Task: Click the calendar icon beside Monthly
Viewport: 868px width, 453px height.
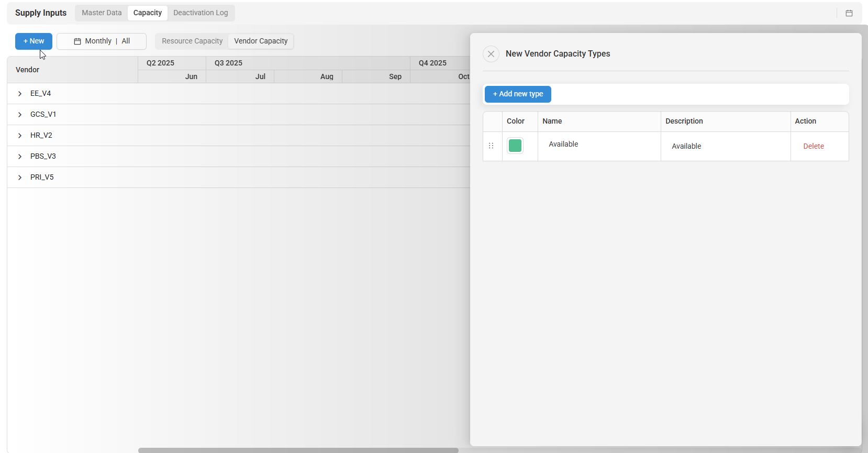Action: click(x=77, y=41)
